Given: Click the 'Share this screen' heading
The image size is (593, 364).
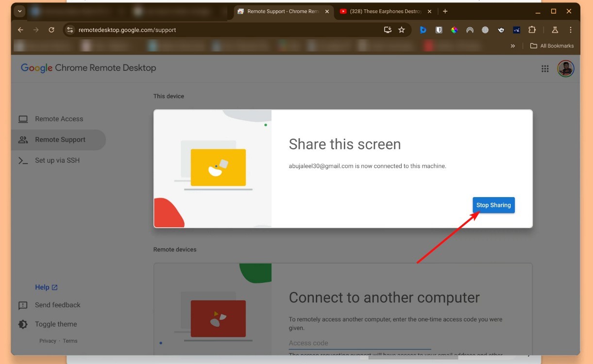Looking at the screenshot, I should coord(345,144).
